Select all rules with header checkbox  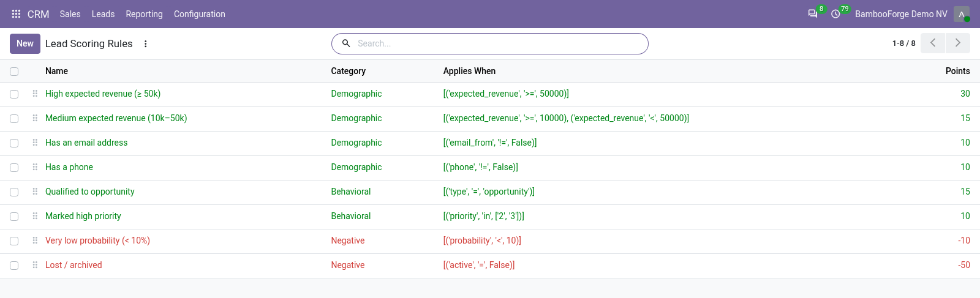pos(14,72)
